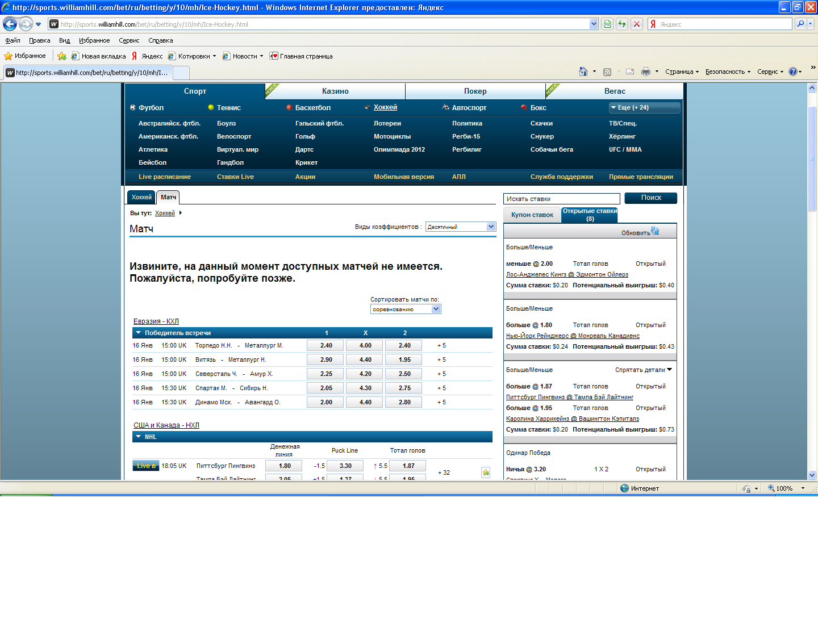This screenshot has height=644, width=818.
Task: Click the zoom level magnifier in status bar
Action: point(771,488)
